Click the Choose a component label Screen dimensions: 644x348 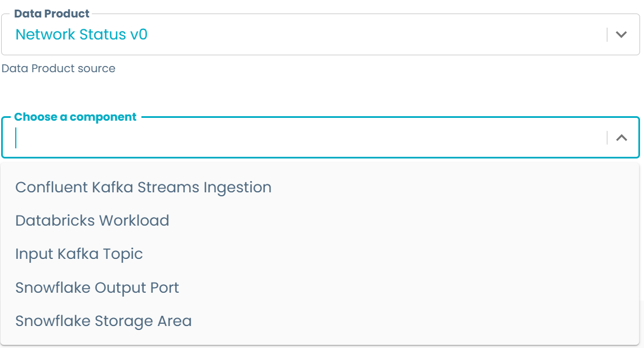tap(75, 117)
